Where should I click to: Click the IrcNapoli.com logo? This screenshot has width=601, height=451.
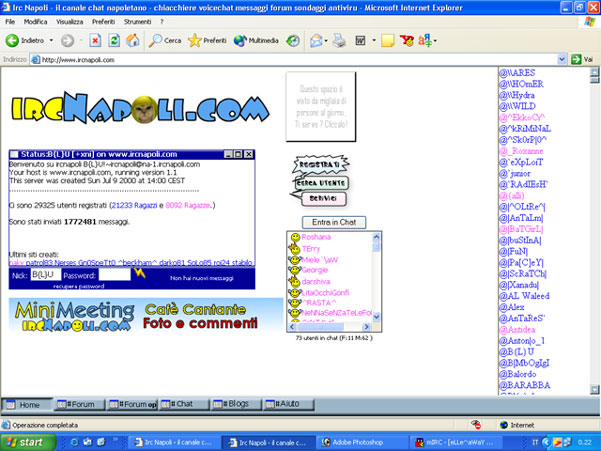pos(140,107)
